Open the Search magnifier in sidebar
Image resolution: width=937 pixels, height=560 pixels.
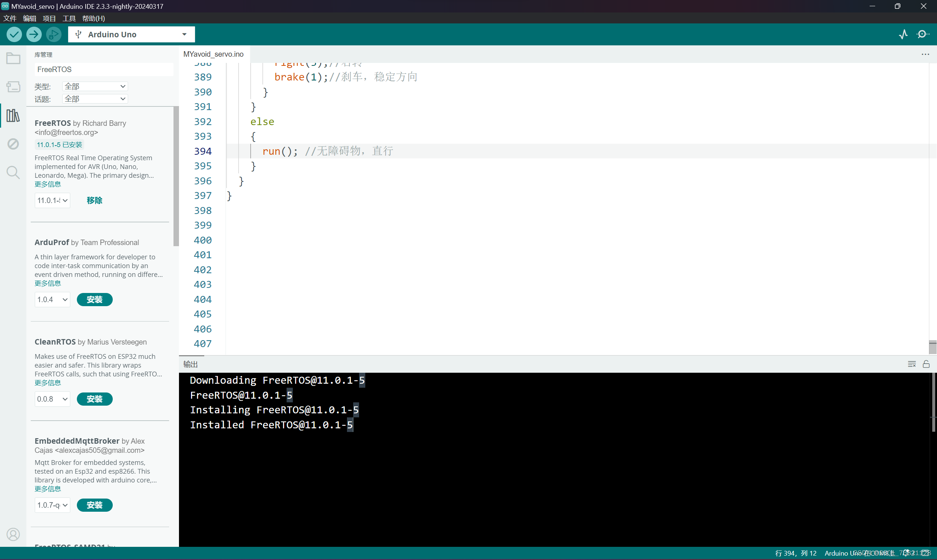[13, 172]
